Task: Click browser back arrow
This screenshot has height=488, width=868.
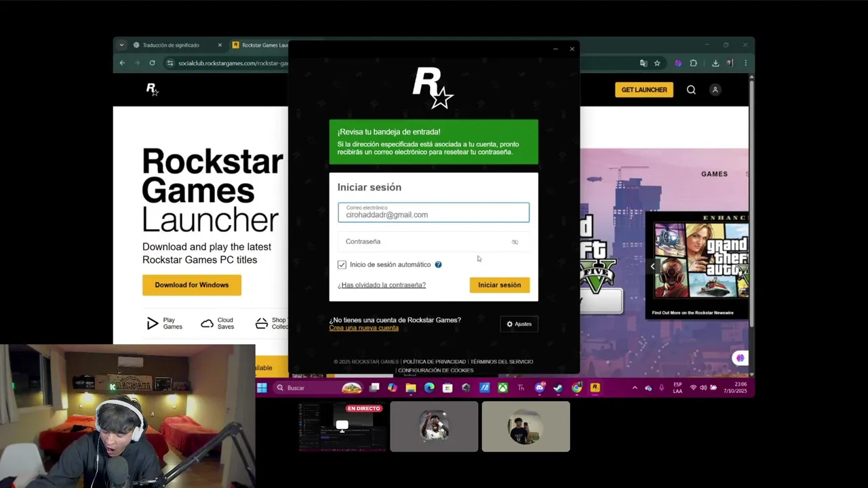Action: click(122, 63)
